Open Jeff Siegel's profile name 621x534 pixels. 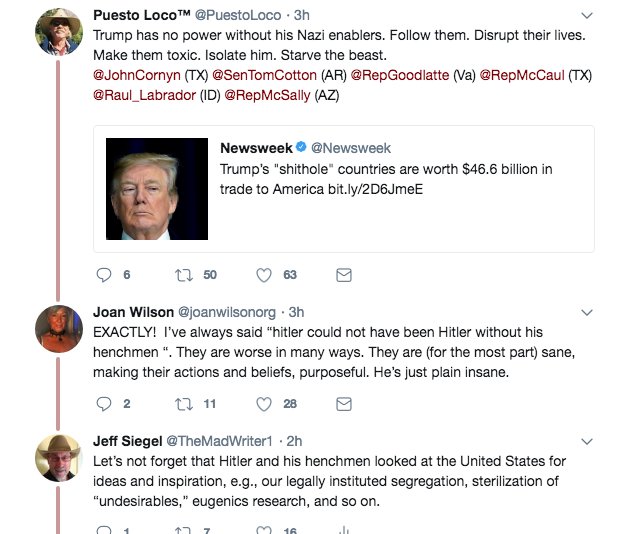click(128, 441)
